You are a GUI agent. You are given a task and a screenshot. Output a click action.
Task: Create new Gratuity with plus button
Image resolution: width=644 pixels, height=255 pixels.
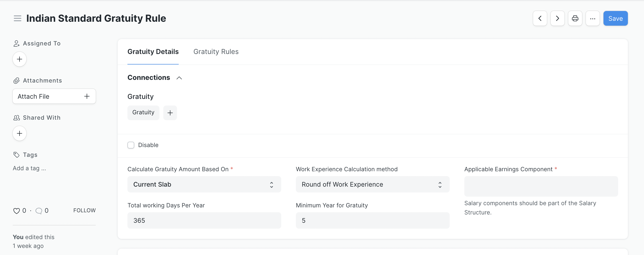(x=170, y=113)
